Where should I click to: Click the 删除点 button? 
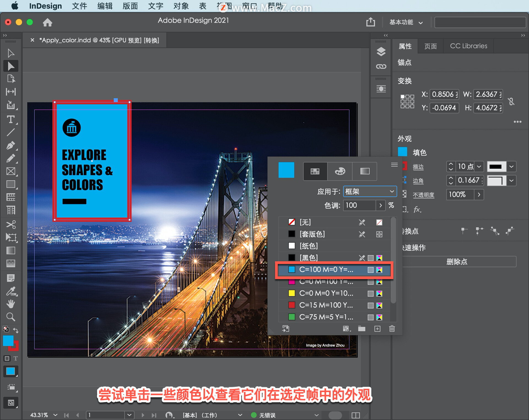pyautogui.click(x=457, y=261)
